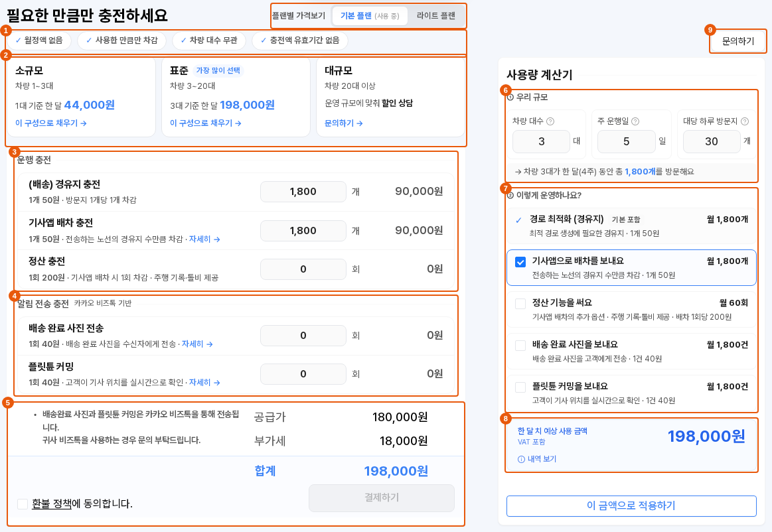
Task: Check 플릿튠 커밍을 보내요 option
Action: (520, 387)
